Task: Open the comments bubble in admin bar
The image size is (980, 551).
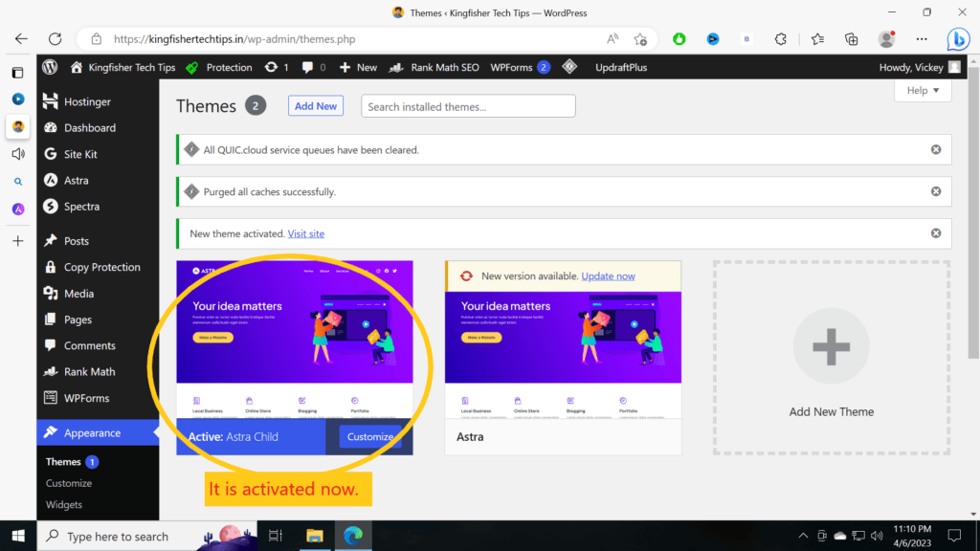Action: pyautogui.click(x=313, y=67)
